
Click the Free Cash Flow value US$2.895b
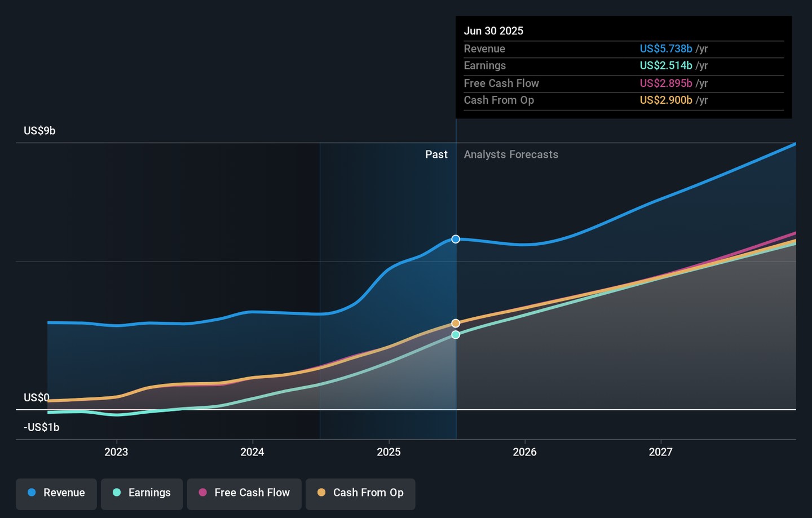click(x=666, y=83)
